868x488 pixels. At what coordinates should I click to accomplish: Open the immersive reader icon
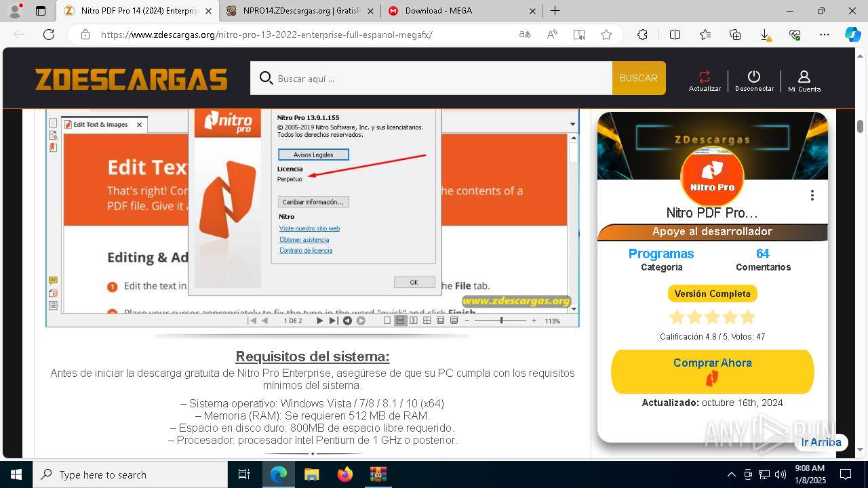pos(579,35)
